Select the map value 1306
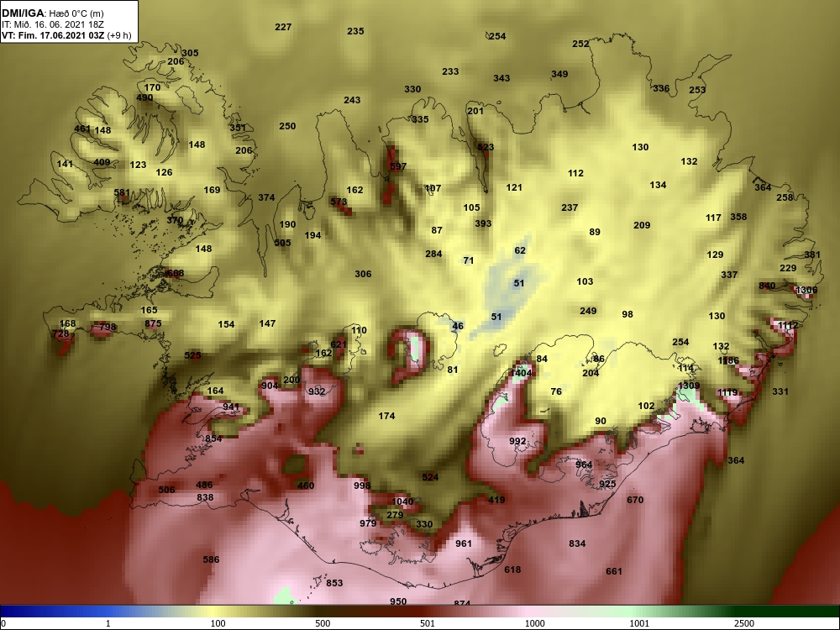 806,290
